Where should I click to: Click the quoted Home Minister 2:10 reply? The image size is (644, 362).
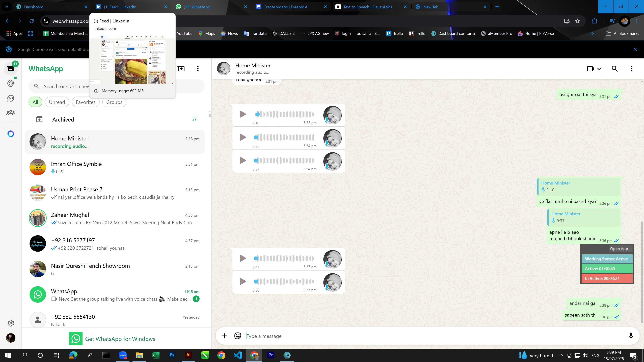(x=579, y=186)
